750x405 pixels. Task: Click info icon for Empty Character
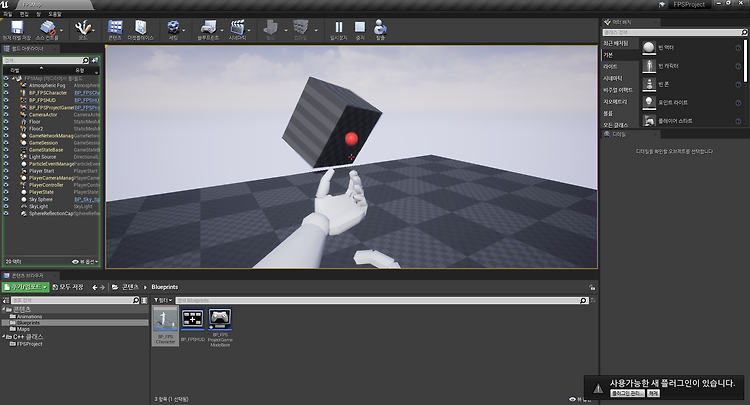pos(738,66)
